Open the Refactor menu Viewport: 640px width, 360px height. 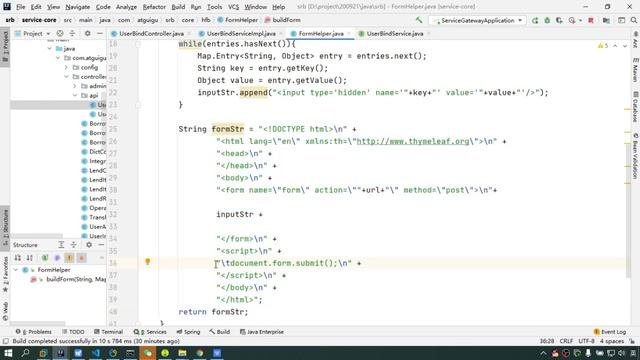(154, 7)
